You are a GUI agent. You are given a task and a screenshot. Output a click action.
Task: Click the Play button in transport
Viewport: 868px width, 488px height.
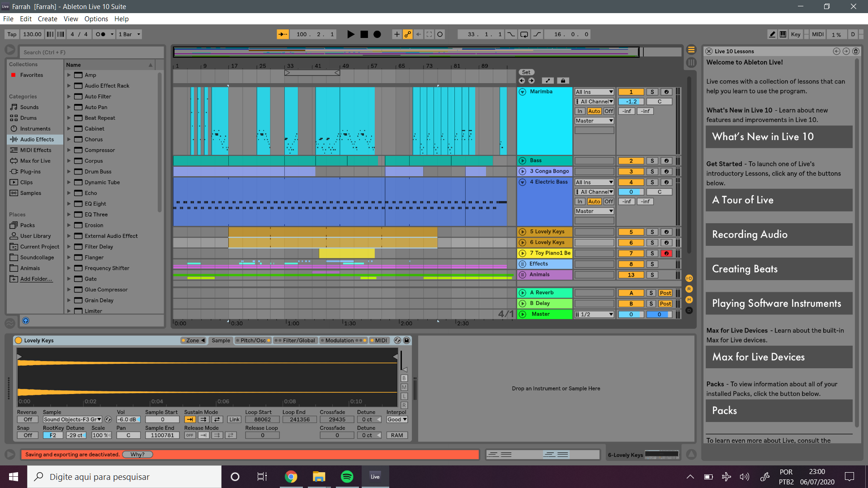[x=350, y=34]
